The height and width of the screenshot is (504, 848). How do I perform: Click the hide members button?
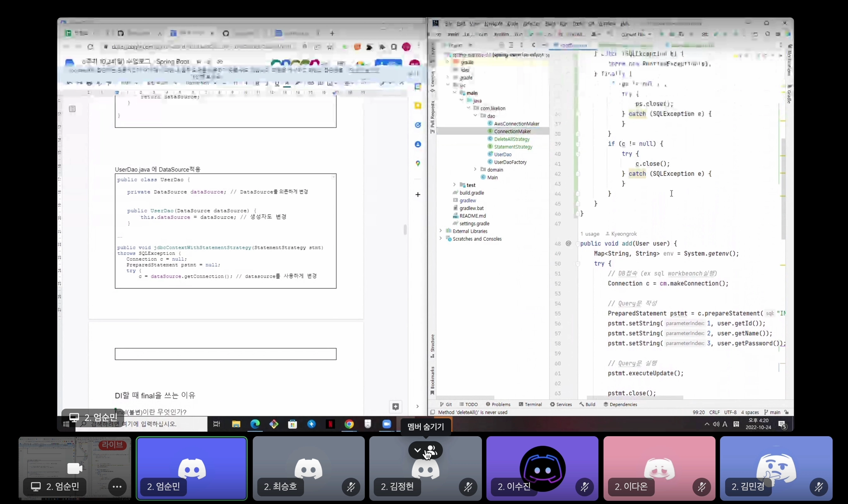(x=425, y=450)
